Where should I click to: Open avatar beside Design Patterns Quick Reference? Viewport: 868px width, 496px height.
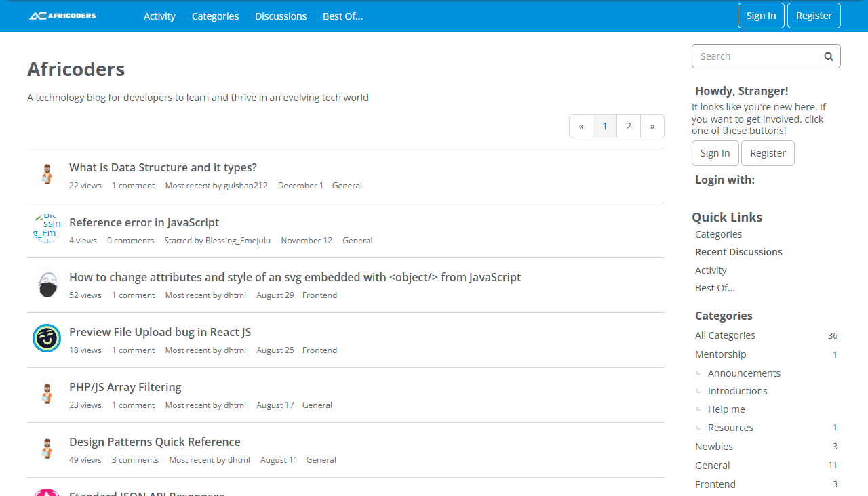tap(47, 449)
